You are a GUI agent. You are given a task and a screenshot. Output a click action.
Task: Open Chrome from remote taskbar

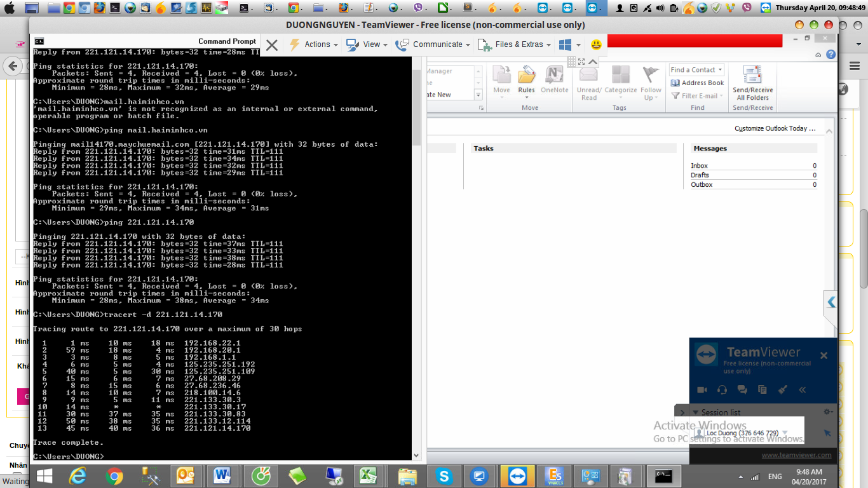point(114,476)
